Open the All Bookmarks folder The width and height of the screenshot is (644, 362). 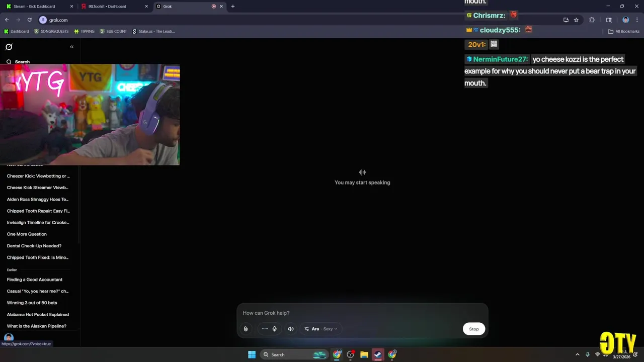tap(624, 31)
